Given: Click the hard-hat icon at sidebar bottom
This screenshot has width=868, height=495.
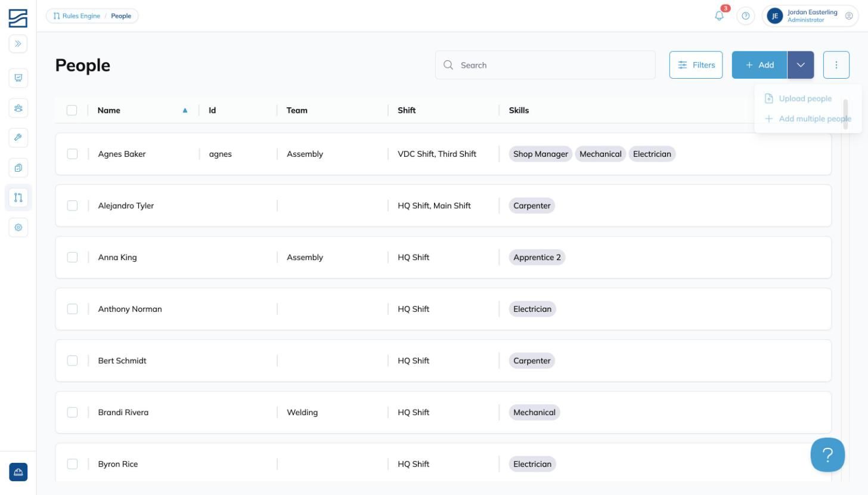Looking at the screenshot, I should tap(18, 472).
